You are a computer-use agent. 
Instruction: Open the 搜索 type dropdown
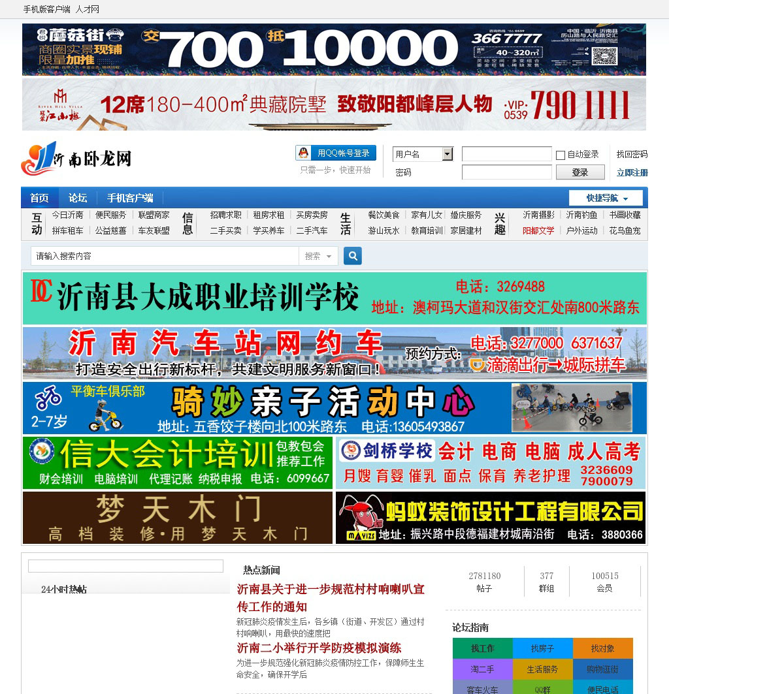[x=318, y=256]
